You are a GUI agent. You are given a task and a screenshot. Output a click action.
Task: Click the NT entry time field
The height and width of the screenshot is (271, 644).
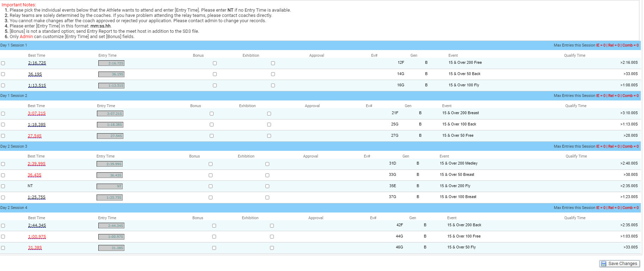[x=110, y=186]
